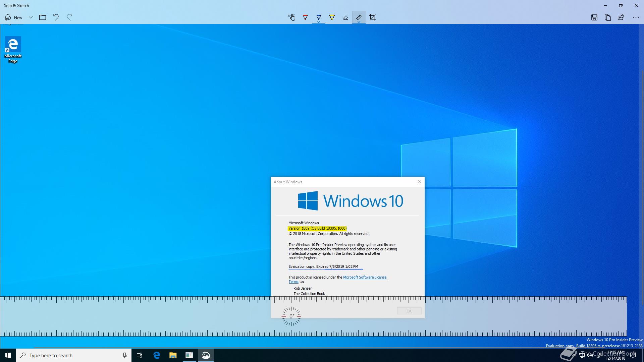Screen dimensions: 644x362
Task: Open the Microsoft Software License Terms link
Action: pos(365,277)
